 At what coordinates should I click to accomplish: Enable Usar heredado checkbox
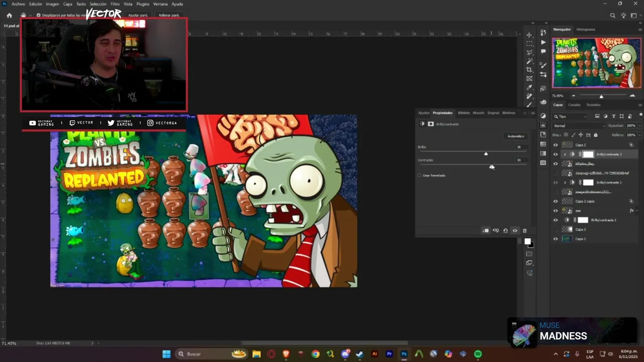420,175
